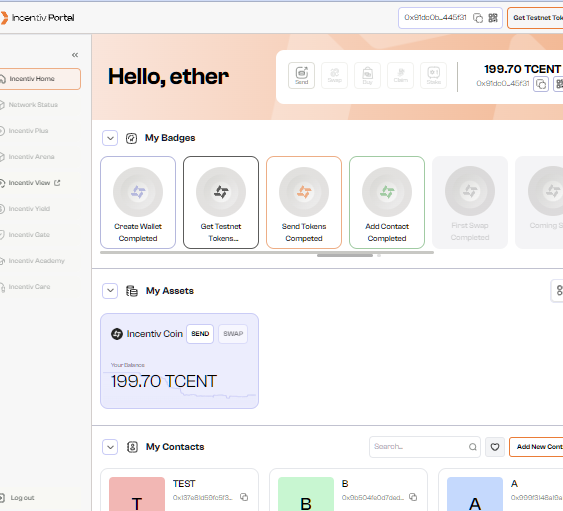This screenshot has height=511, width=563.
Task: Click the Add New Contact button
Action: pyautogui.click(x=536, y=447)
